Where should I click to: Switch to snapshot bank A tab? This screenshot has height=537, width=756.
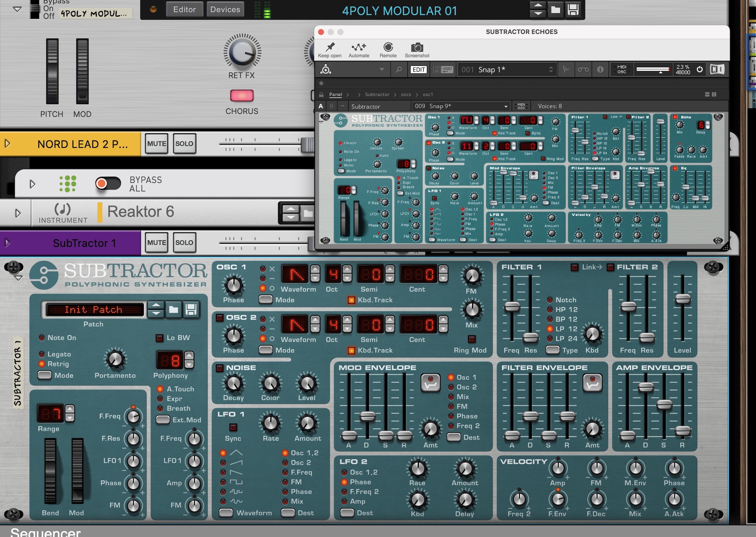pyautogui.click(x=321, y=106)
